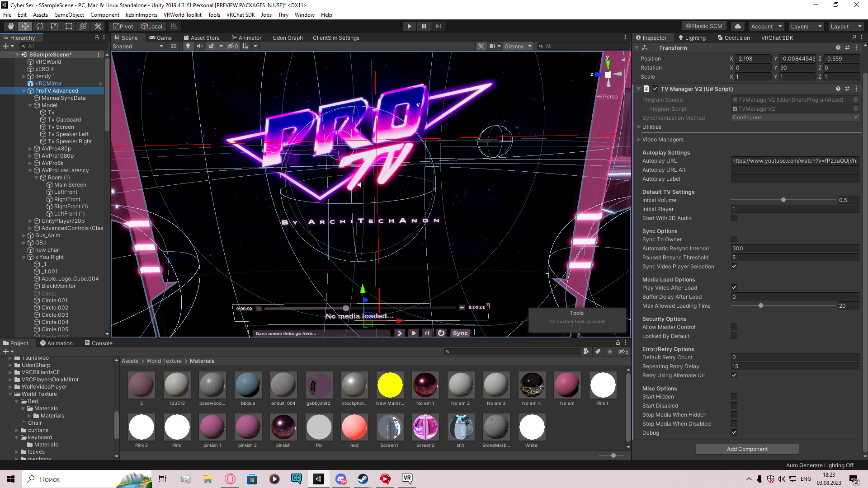Uncheck Play Video After Load
This screenshot has height=488, width=868.
tap(734, 288)
